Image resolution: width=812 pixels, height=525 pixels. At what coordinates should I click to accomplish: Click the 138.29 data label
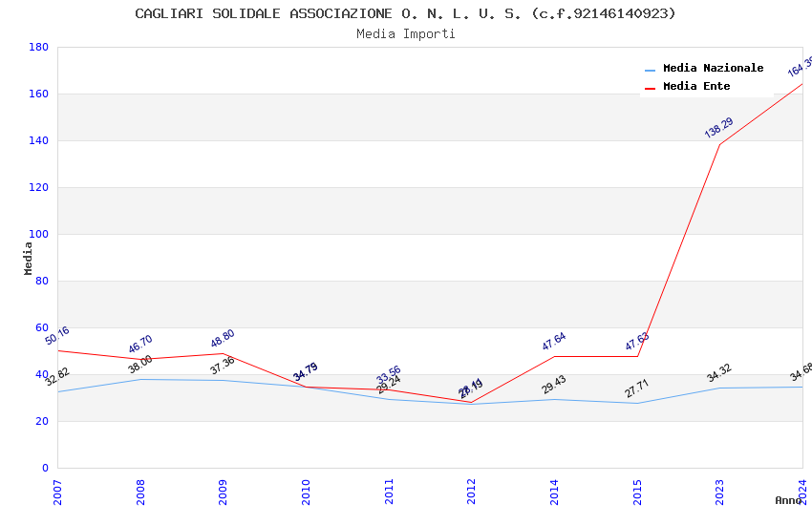pos(718,128)
